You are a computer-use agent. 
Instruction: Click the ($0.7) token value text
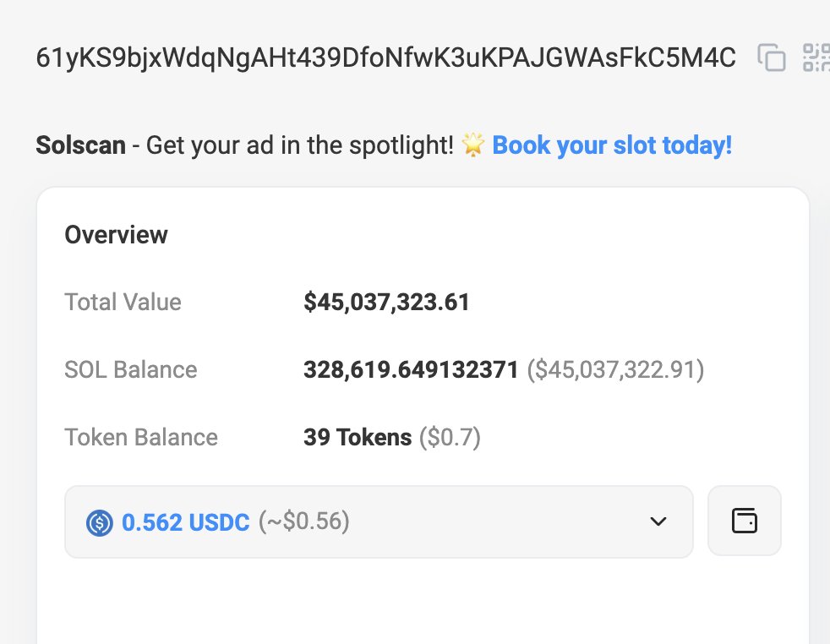coord(450,437)
